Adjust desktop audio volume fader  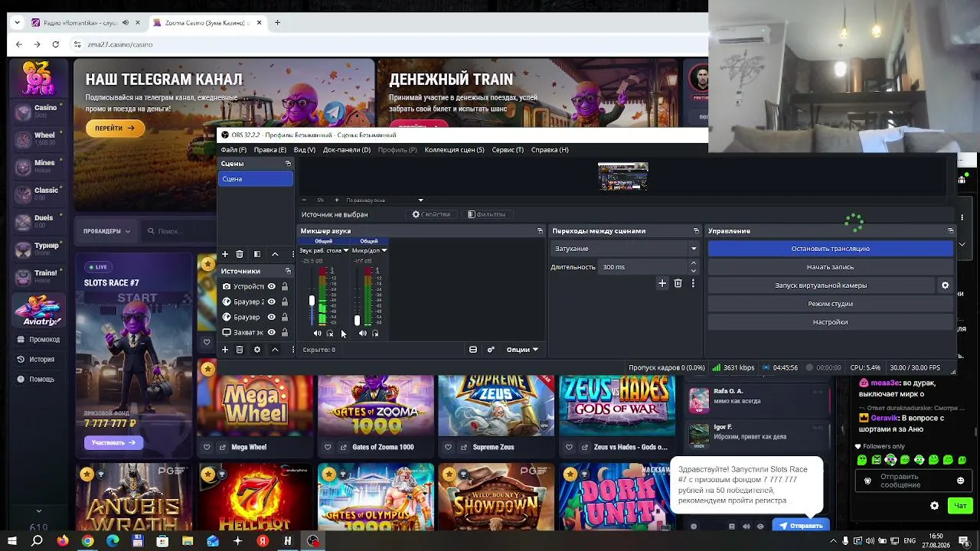[x=312, y=301]
